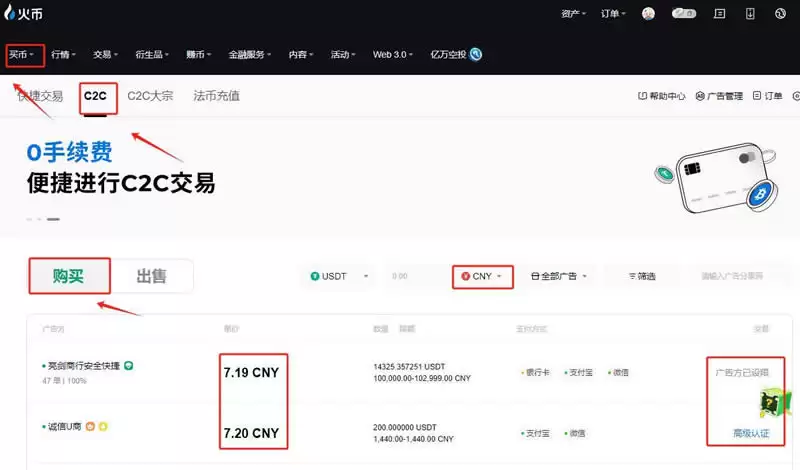Open the 交易 menu

(x=105, y=54)
